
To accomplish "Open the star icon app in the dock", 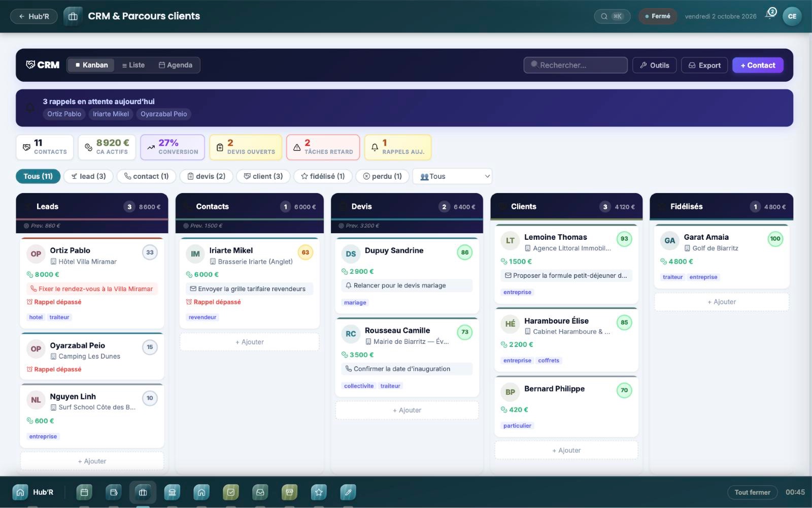I will coord(319,492).
